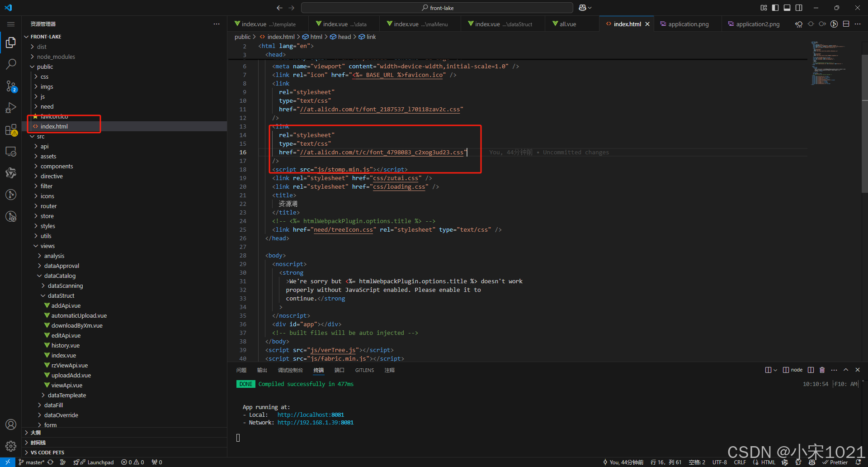Viewport: 868px width, 467px height.
Task: Select the GITLENS panel tab
Action: click(x=364, y=370)
